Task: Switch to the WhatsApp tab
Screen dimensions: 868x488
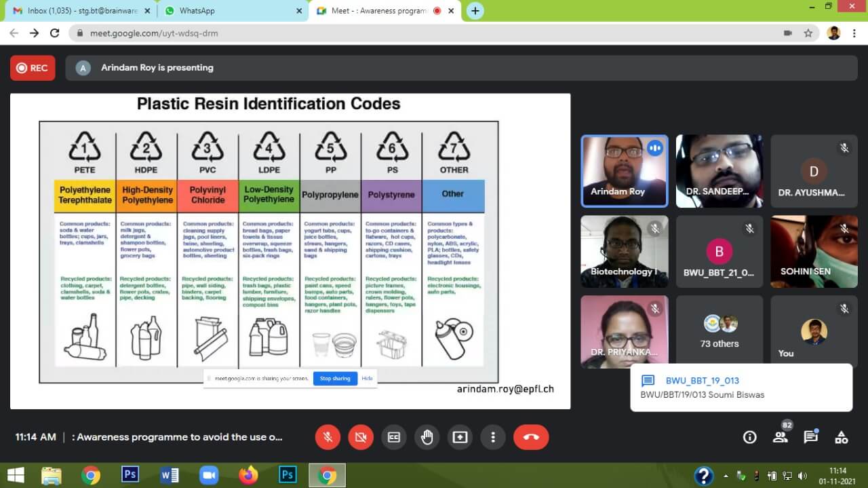Action: coord(231,11)
